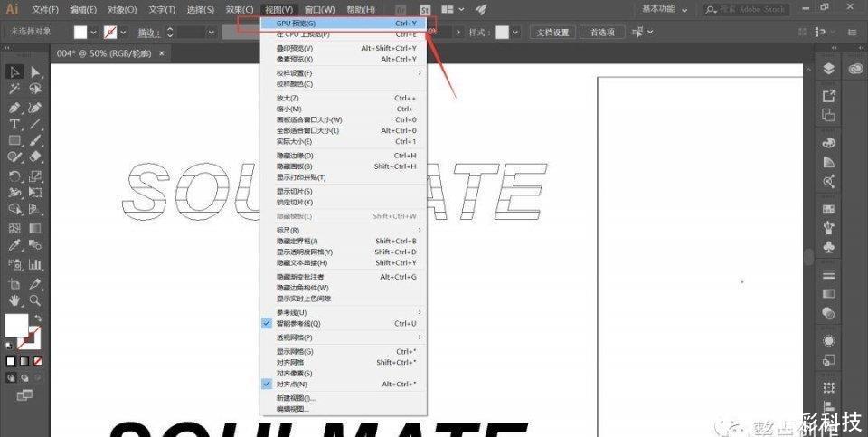Choose 放大(Z) zoom in
The image size is (868, 437).
[344, 98]
